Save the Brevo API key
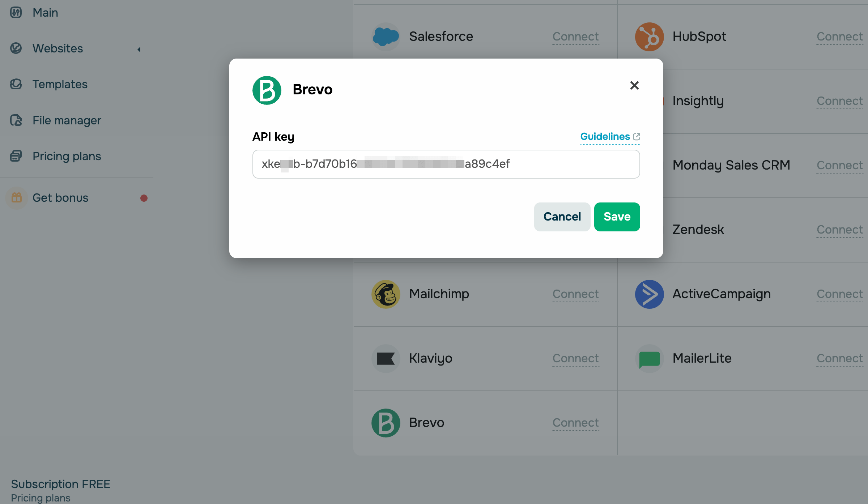 [617, 217]
